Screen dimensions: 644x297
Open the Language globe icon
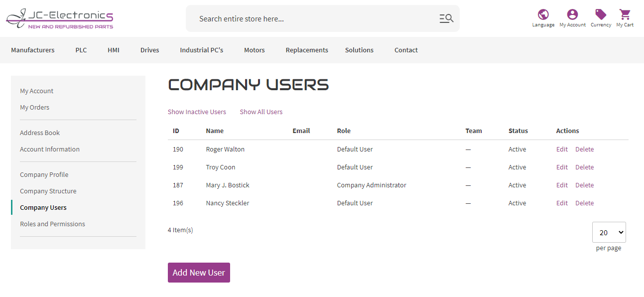point(543,14)
